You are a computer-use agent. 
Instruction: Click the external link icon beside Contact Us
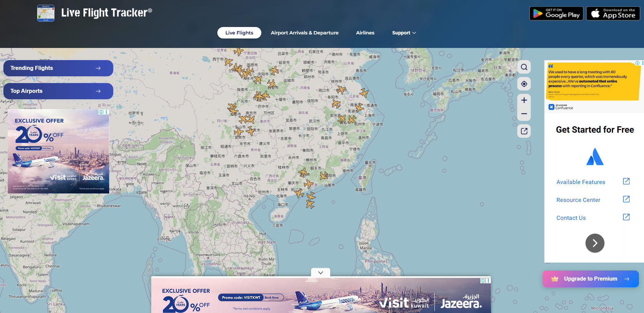point(626,217)
